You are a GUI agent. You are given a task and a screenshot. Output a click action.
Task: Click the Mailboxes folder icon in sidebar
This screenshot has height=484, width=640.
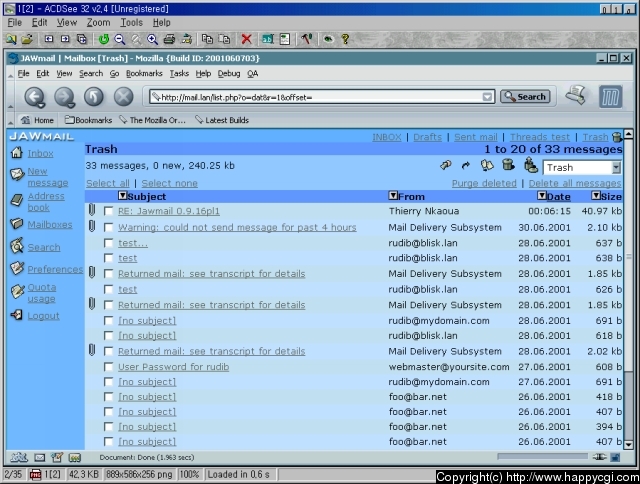click(x=17, y=224)
